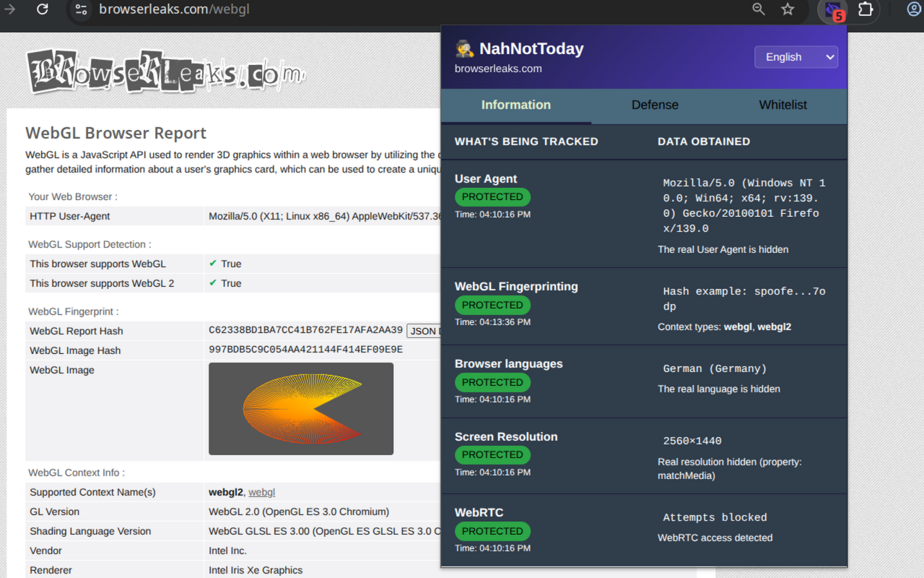
Task: Click the "WHAT'S BEING TRACKED" column header
Action: 526,142
